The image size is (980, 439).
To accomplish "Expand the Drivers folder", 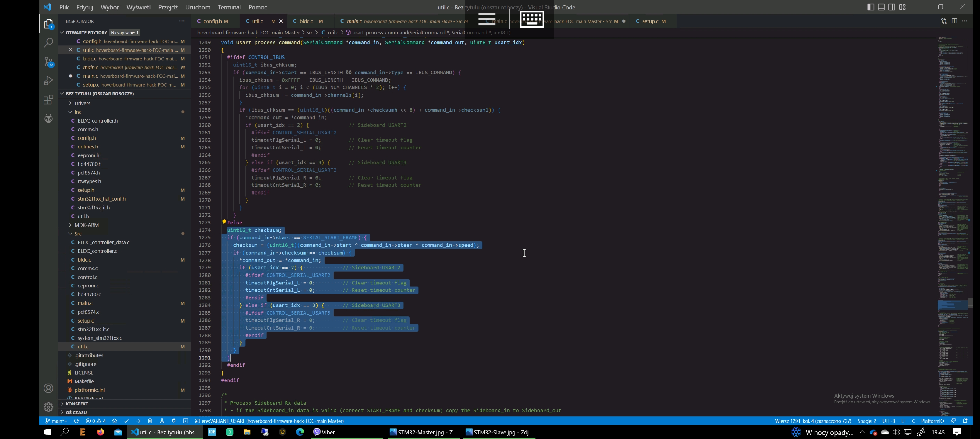I will click(x=70, y=103).
